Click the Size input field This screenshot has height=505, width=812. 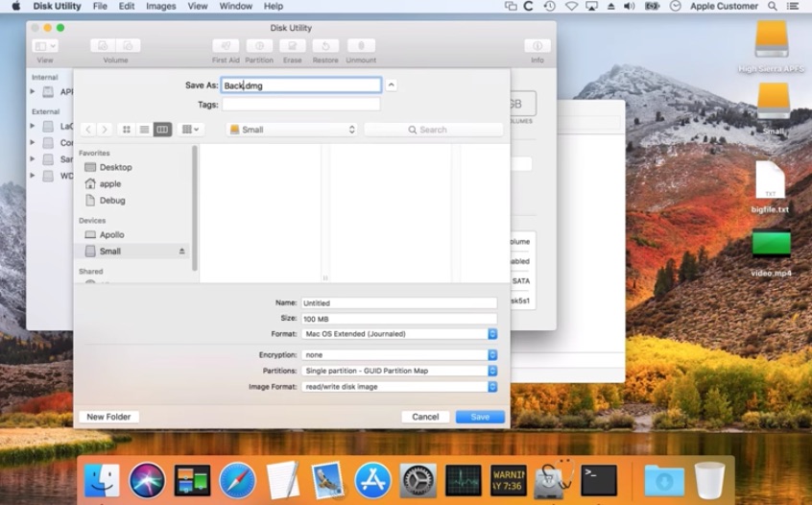tap(398, 319)
